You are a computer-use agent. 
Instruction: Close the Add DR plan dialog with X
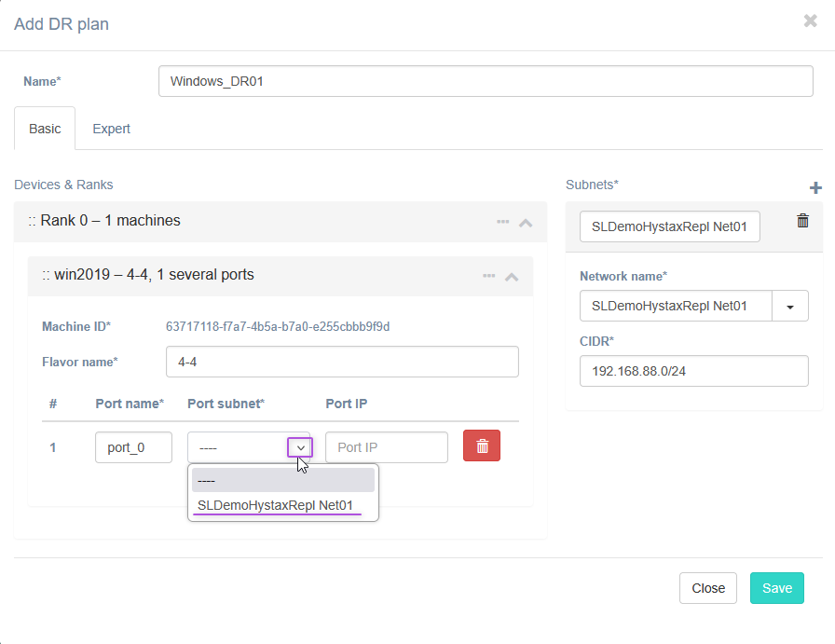(x=810, y=21)
